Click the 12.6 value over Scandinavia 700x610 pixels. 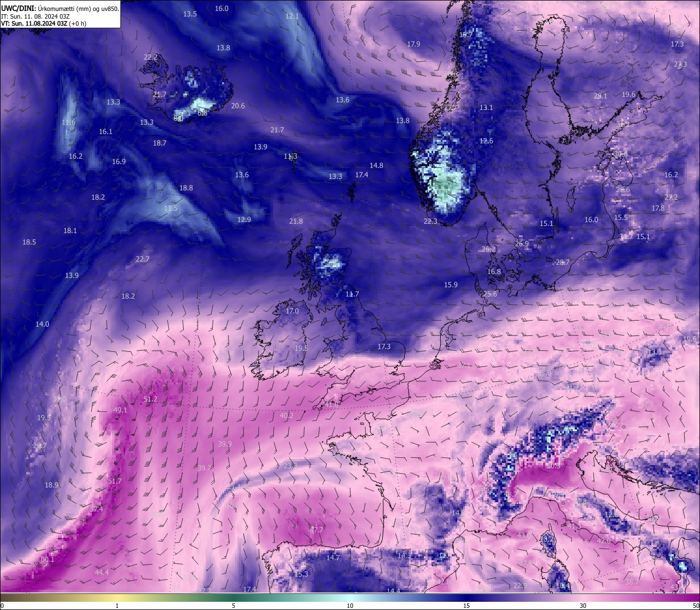[x=486, y=141]
